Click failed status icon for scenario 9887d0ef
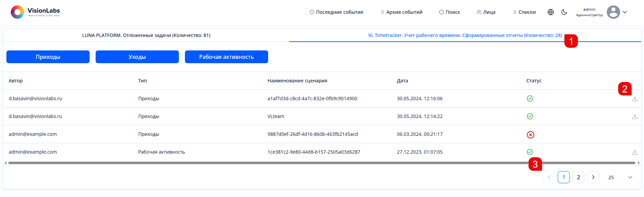 click(x=530, y=135)
